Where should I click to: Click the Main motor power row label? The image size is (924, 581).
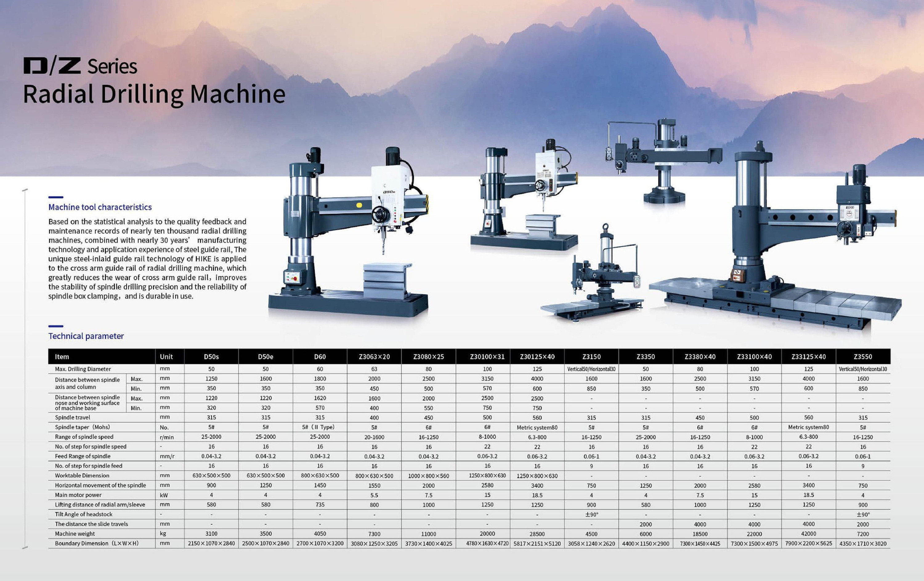[78, 495]
